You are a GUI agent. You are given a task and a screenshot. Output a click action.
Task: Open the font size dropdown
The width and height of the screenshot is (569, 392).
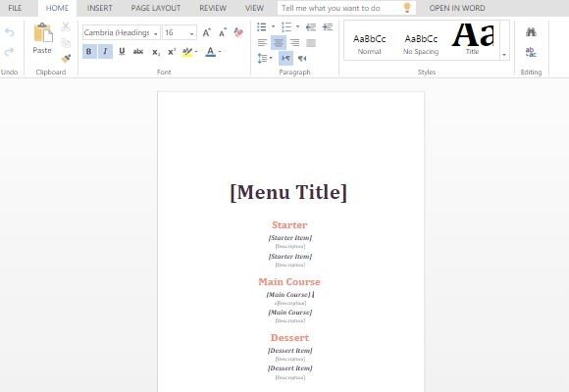(191, 33)
